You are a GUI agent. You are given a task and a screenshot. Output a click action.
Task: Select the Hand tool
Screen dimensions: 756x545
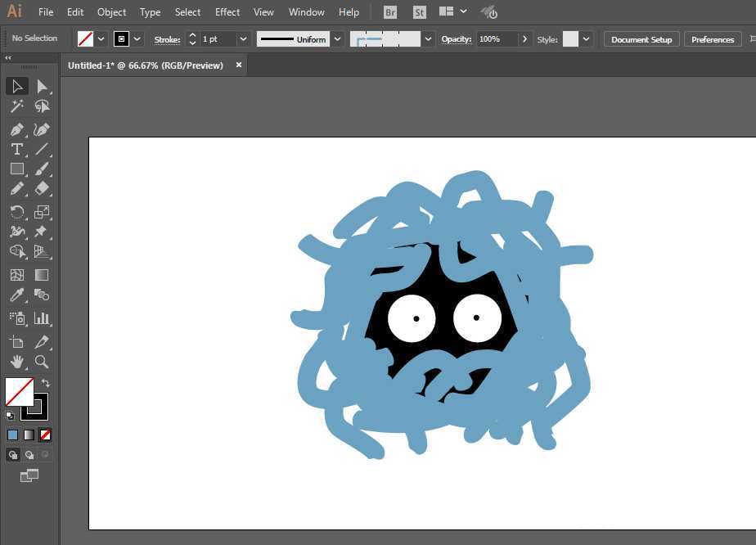pos(16,362)
